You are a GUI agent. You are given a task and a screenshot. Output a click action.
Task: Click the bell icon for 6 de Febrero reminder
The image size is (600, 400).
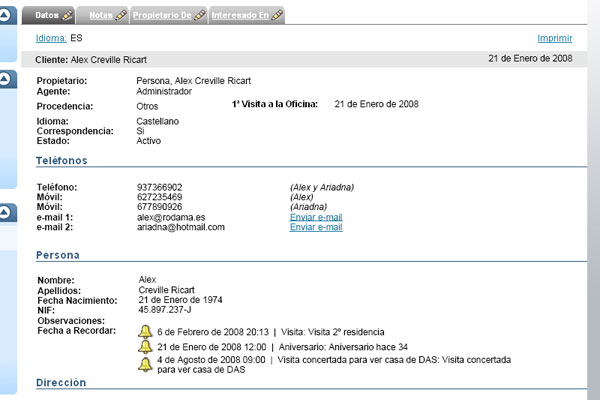[x=145, y=331]
